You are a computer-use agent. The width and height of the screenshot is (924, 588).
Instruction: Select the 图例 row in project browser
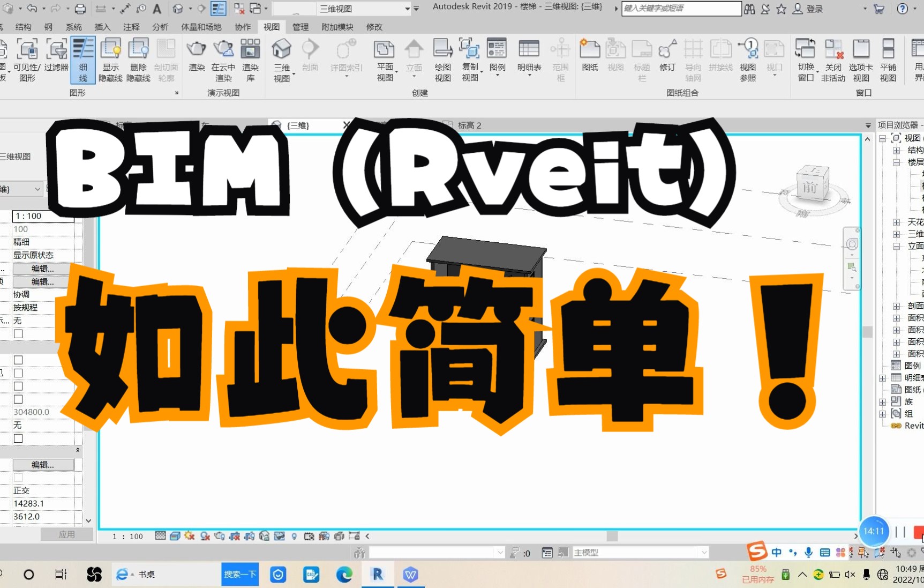pyautogui.click(x=906, y=366)
